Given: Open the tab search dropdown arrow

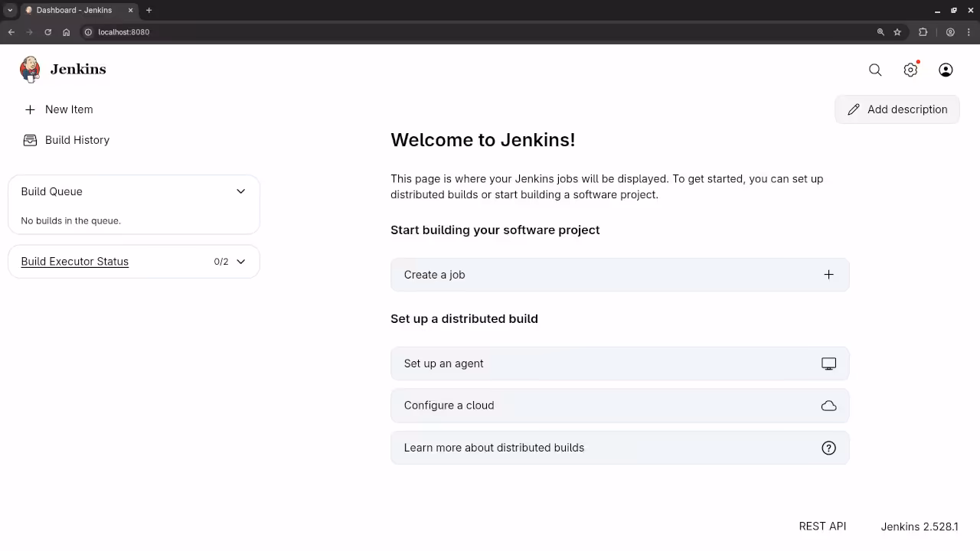Looking at the screenshot, I should pyautogui.click(x=10, y=10).
